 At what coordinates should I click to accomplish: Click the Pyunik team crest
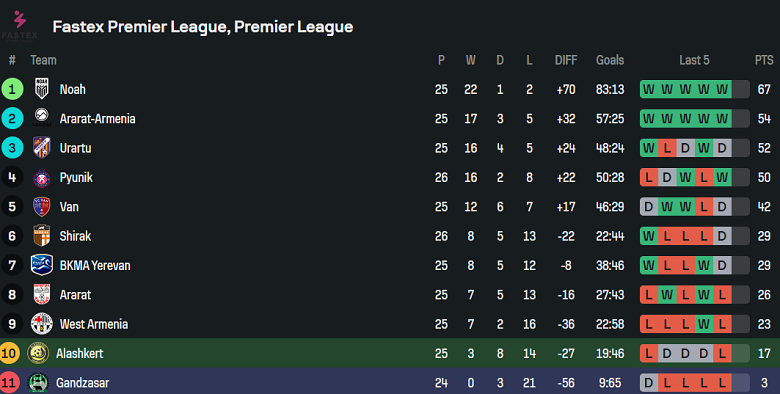pos(42,177)
